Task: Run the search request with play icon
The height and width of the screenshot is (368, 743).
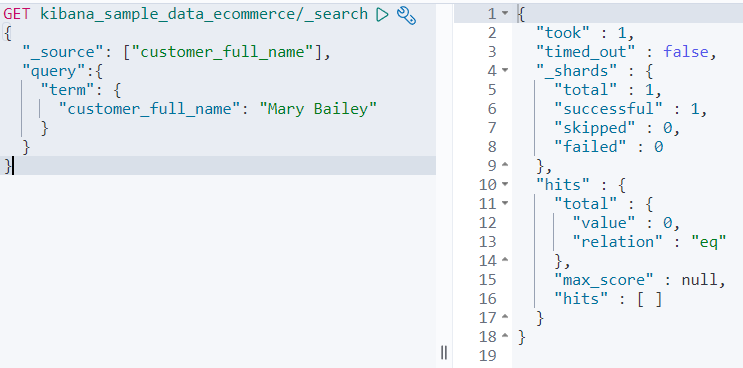Action: click(382, 14)
